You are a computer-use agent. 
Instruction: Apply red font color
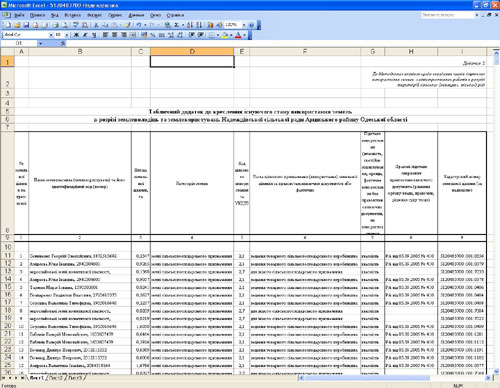pos(238,35)
